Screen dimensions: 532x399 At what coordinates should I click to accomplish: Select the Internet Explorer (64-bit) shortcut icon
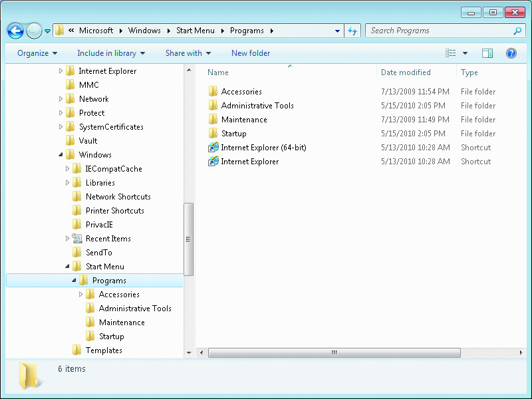(x=213, y=147)
